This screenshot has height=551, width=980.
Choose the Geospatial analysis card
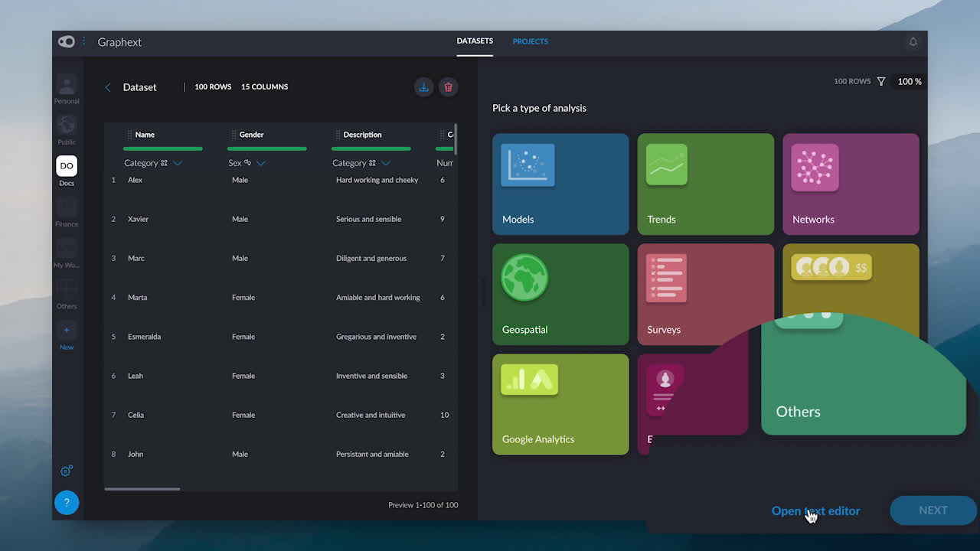tap(560, 295)
